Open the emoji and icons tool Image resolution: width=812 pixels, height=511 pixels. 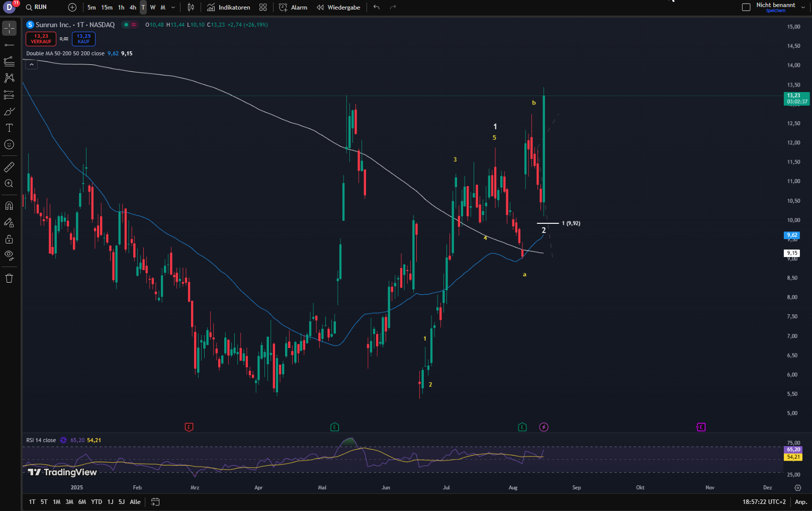[9, 145]
